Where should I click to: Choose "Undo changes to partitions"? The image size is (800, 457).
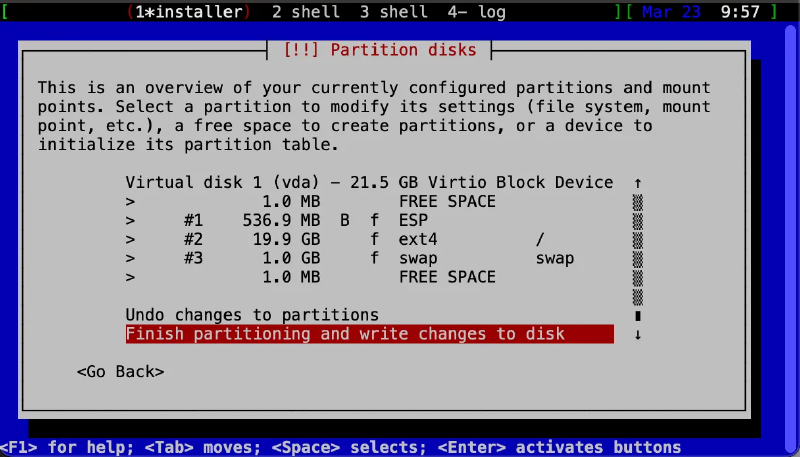(252, 315)
